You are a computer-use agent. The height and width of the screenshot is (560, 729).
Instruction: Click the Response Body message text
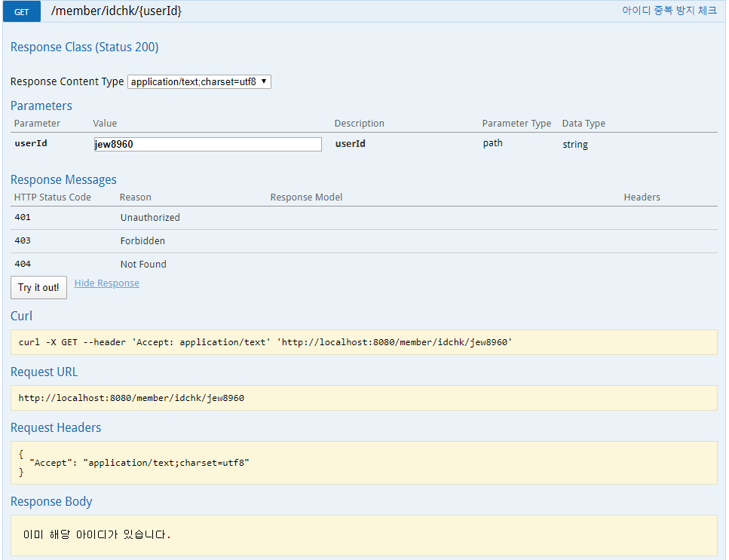tap(96, 534)
